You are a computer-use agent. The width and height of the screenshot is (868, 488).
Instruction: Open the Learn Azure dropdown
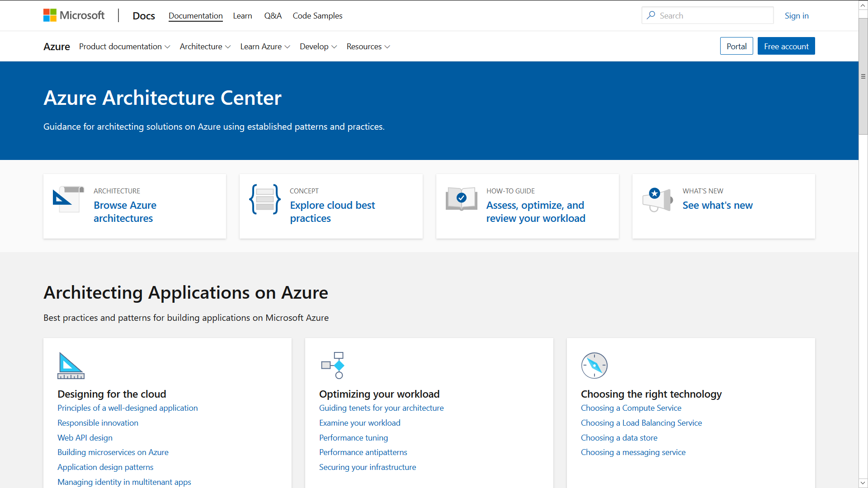click(x=265, y=47)
